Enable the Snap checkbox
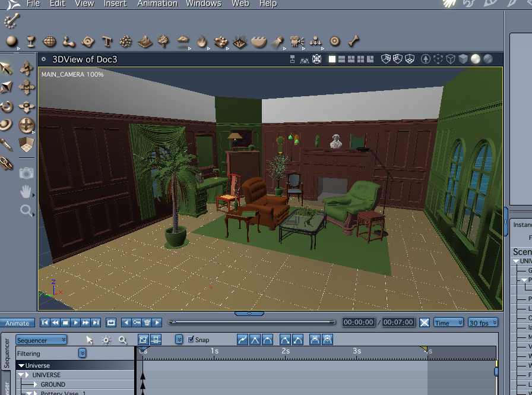Image resolution: width=532 pixels, height=395 pixels. pyautogui.click(x=191, y=339)
